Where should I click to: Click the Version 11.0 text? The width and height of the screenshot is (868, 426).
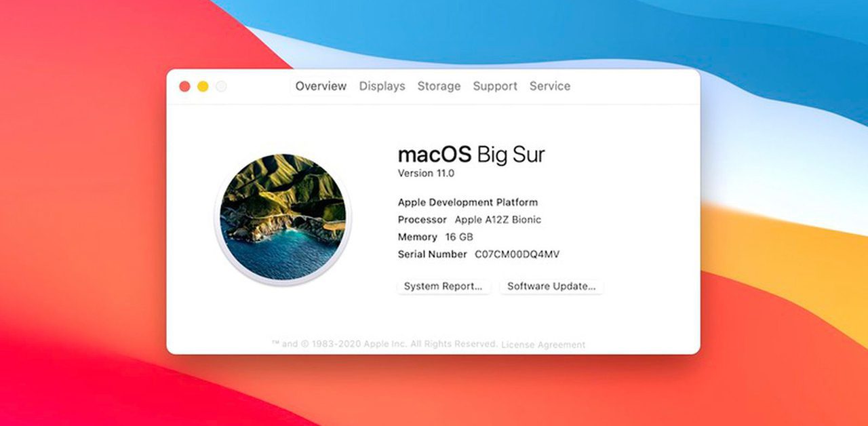(x=426, y=173)
